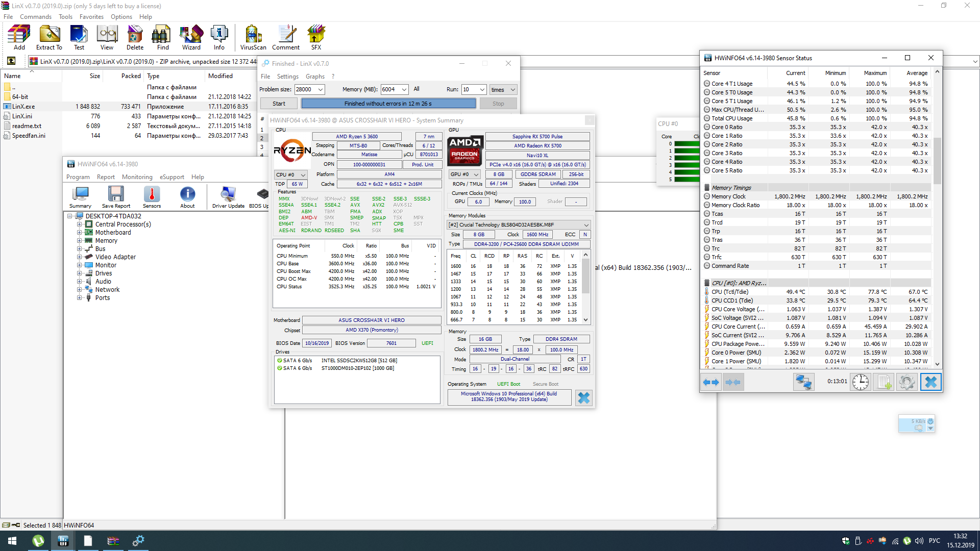Click the Start button in LinX
Viewport: 980px width, 551px height.
279,104
